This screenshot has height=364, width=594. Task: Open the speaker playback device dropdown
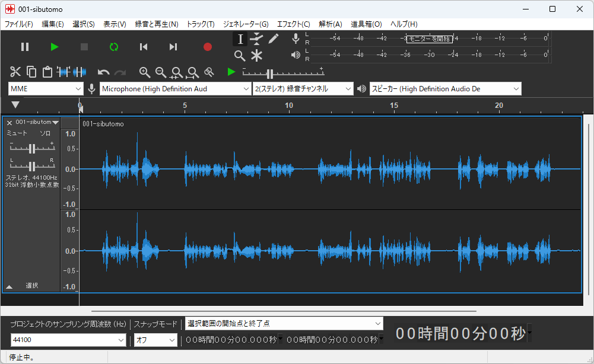coord(446,89)
